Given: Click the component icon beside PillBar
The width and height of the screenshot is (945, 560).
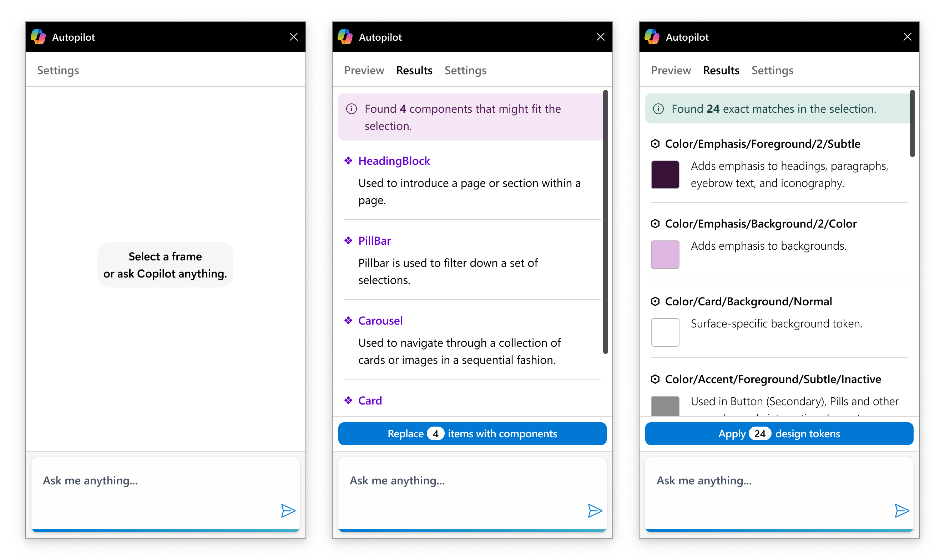Looking at the screenshot, I should [348, 241].
